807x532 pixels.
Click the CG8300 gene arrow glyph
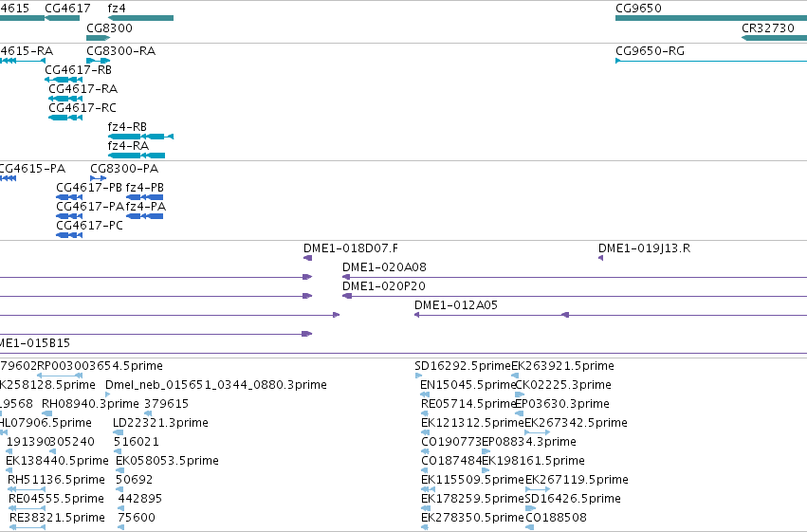[x=99, y=38]
